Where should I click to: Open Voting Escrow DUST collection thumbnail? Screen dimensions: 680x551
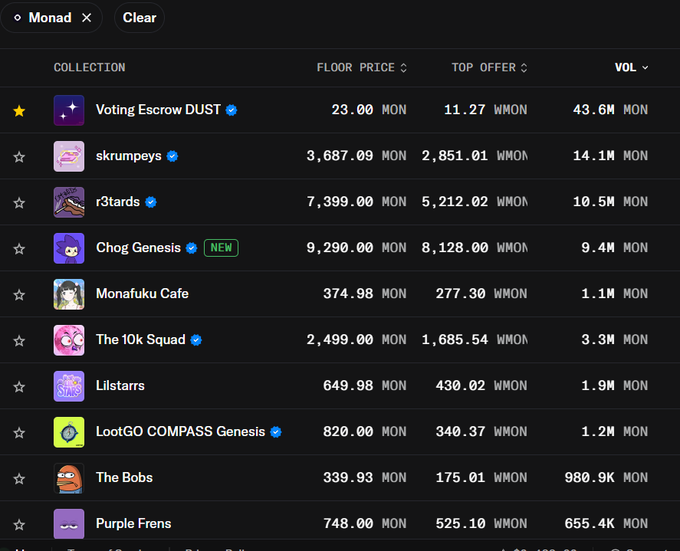point(69,110)
